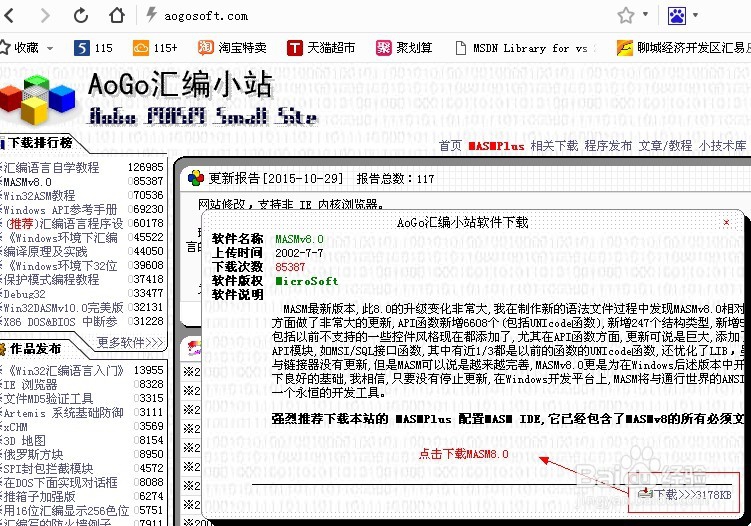Open MASMPlus in site navigation
Viewport: 751px width, 526px height.
coord(496,146)
